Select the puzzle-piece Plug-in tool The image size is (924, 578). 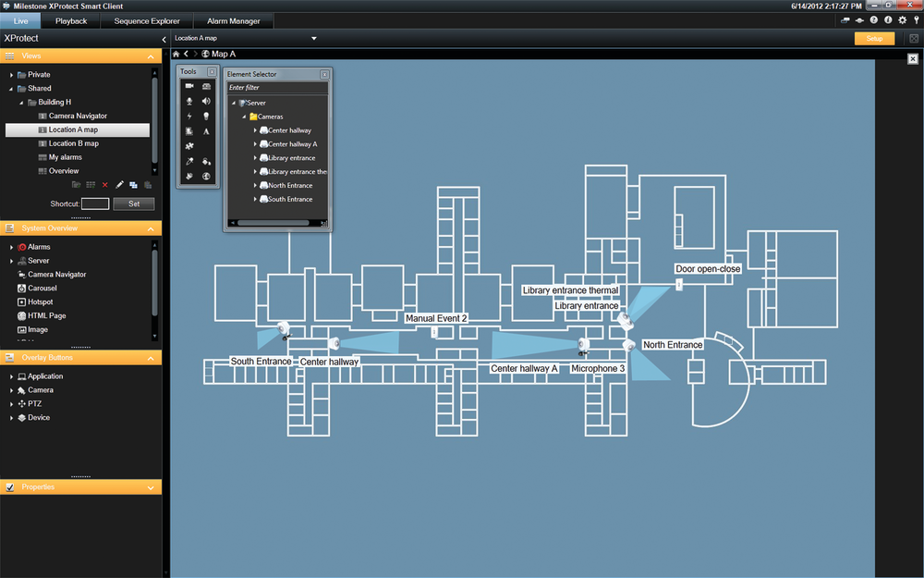pos(190,145)
